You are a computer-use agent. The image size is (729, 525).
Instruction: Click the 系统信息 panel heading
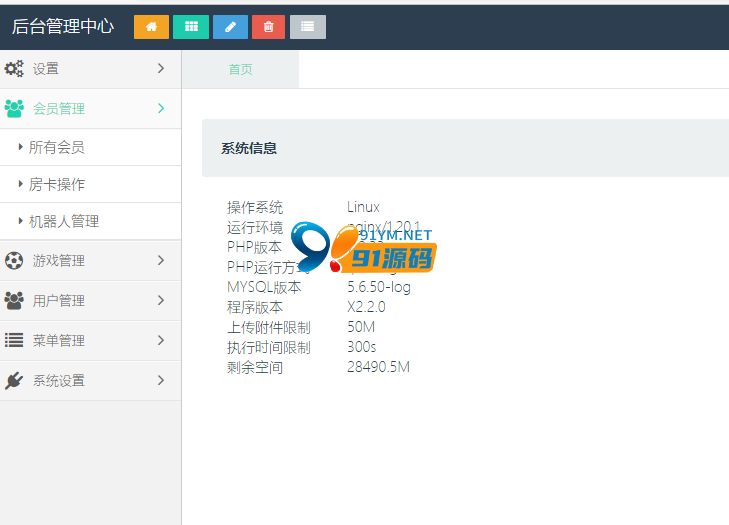point(249,148)
